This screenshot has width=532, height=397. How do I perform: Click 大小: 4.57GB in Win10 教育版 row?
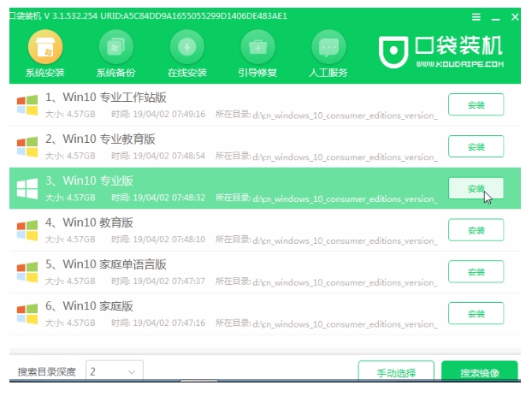70,240
